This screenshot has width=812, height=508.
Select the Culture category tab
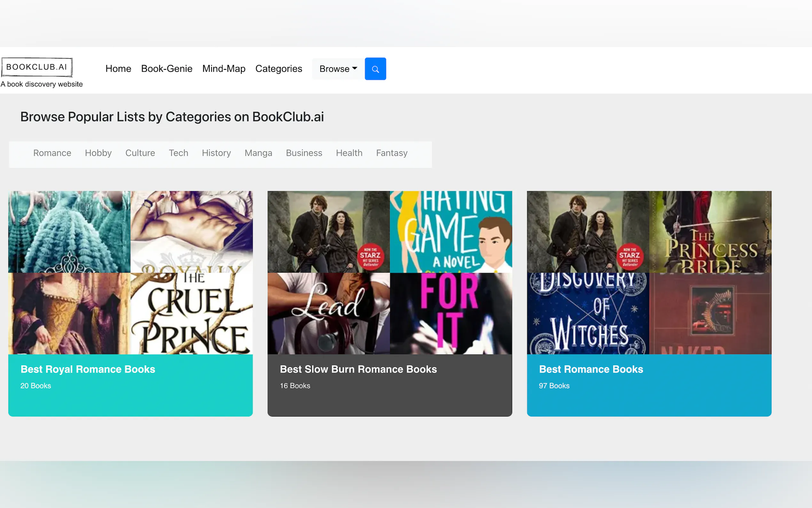140,153
